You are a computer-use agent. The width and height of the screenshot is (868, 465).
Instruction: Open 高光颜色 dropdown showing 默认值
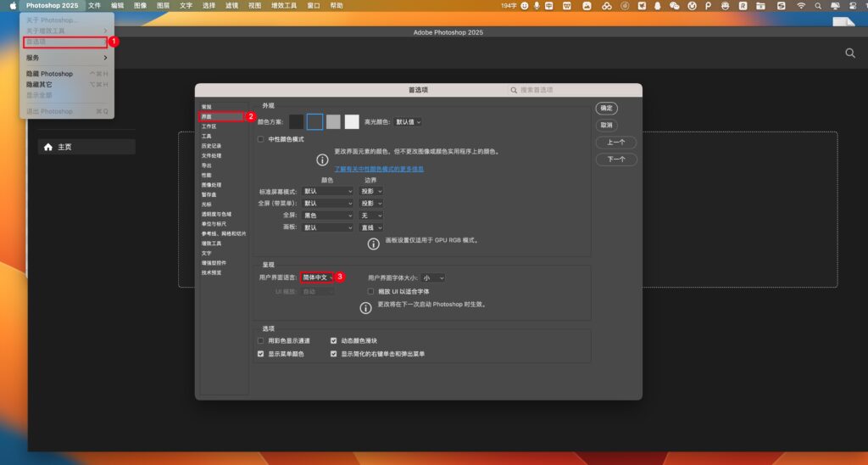click(408, 122)
